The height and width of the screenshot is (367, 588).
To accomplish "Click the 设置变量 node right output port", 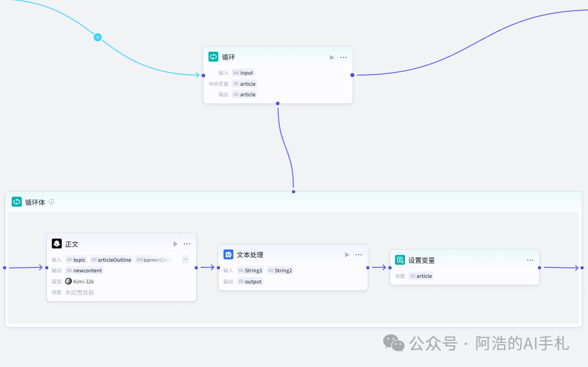I will 539,267.
